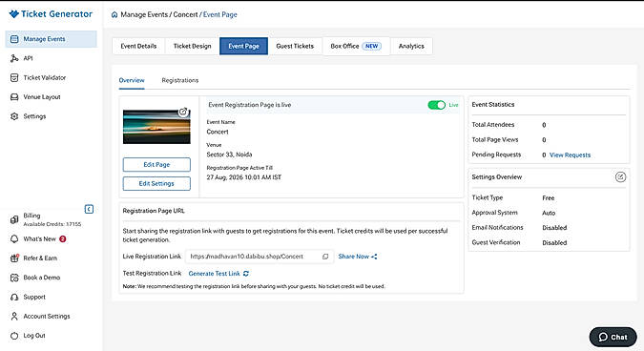Image resolution: width=644 pixels, height=351 pixels.
Task: Open Manage Events in the sidebar
Action: tap(51, 39)
